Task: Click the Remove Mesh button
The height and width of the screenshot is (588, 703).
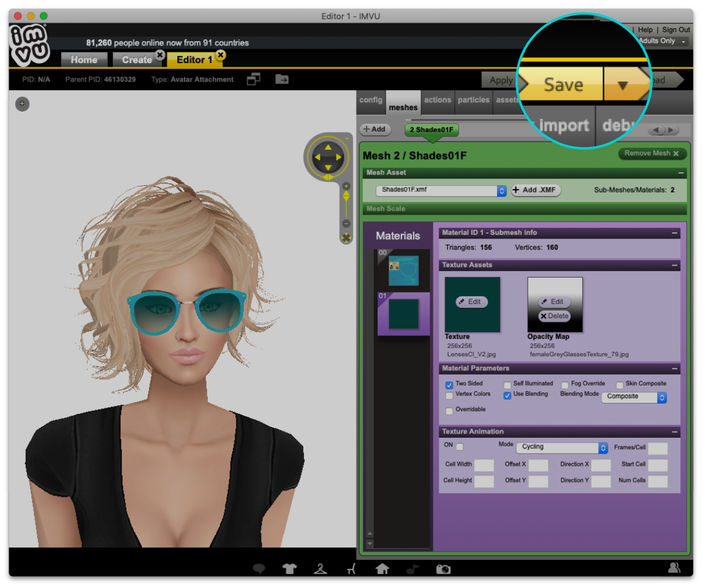Action: 652,153
